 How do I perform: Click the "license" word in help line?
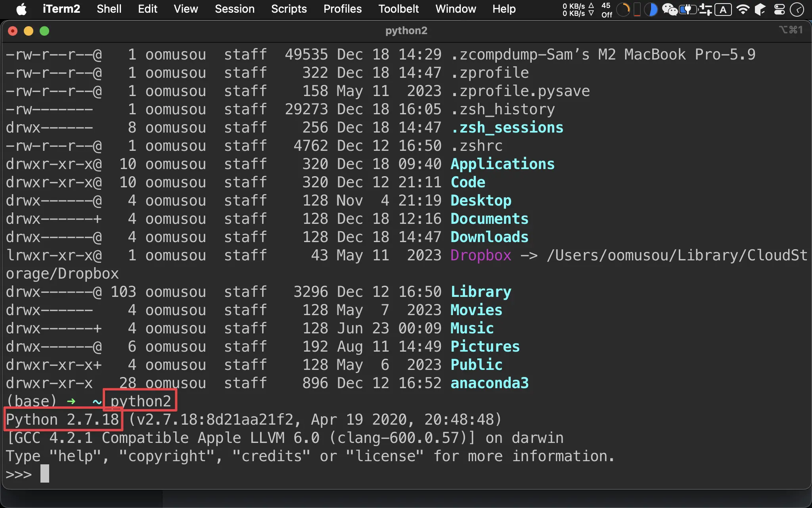pyautogui.click(x=384, y=456)
